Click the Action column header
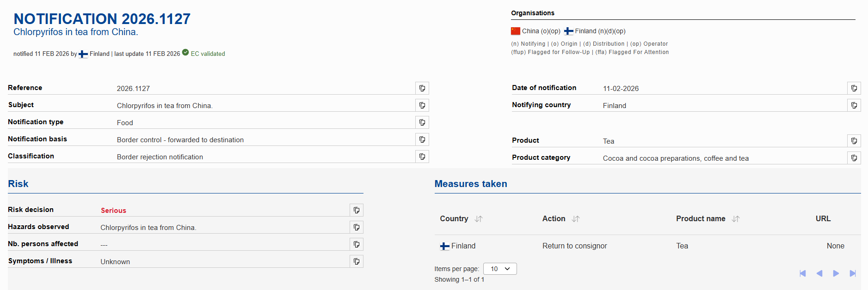The height and width of the screenshot is (290, 868). click(x=554, y=219)
